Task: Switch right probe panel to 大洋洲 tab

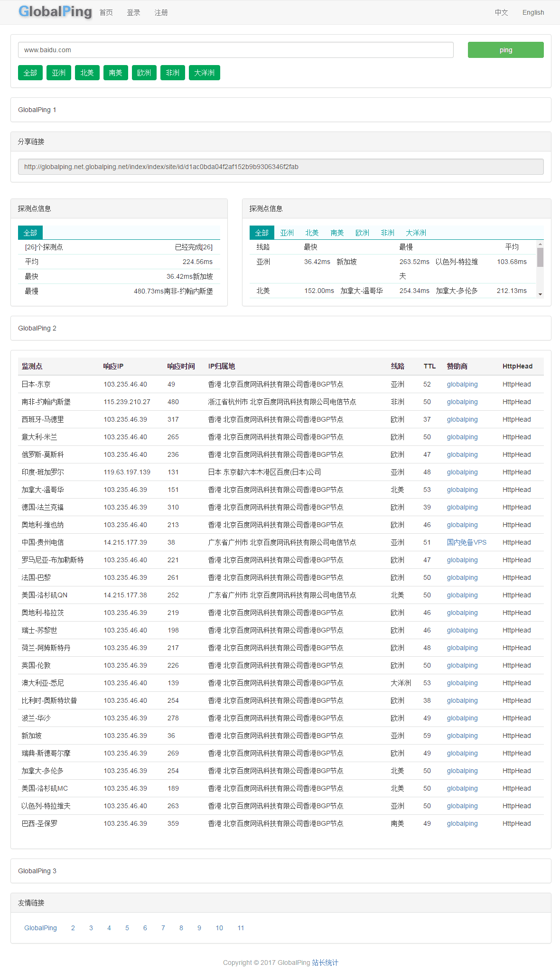Action: (416, 233)
